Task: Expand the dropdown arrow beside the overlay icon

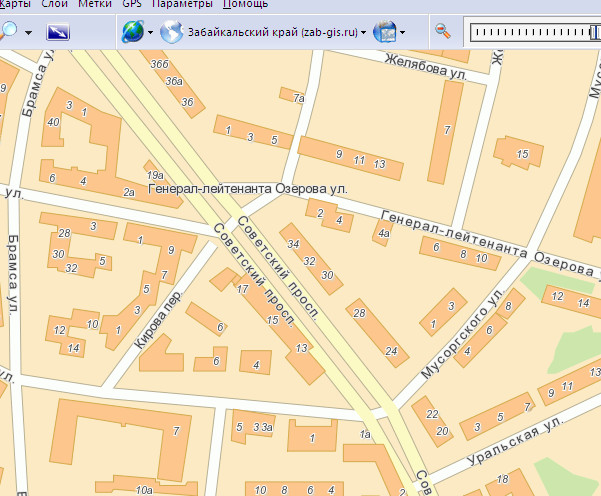Action: click(402, 32)
